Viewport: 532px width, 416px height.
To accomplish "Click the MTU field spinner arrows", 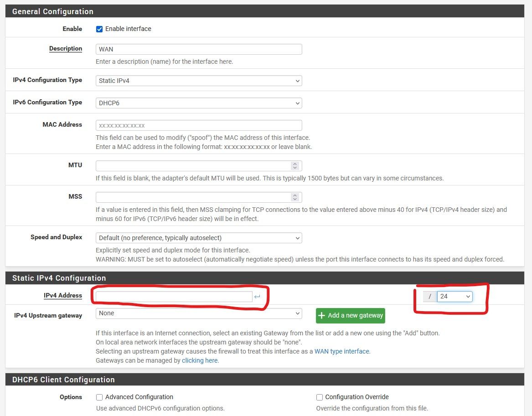I will pyautogui.click(x=295, y=166).
